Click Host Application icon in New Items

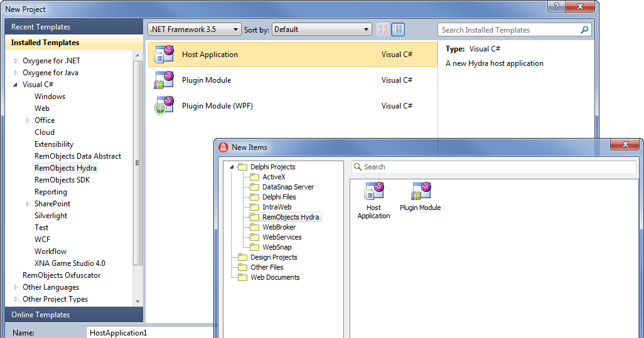373,191
